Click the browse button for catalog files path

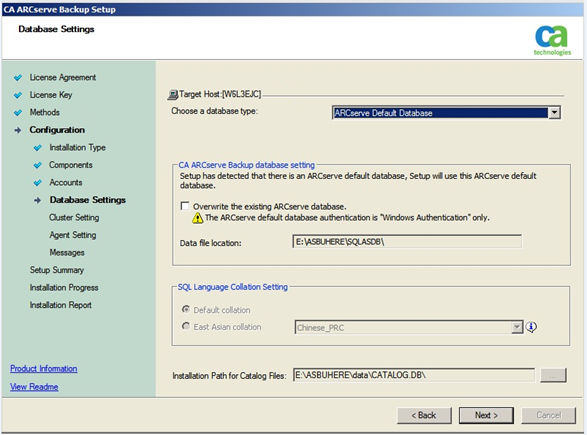(x=553, y=375)
